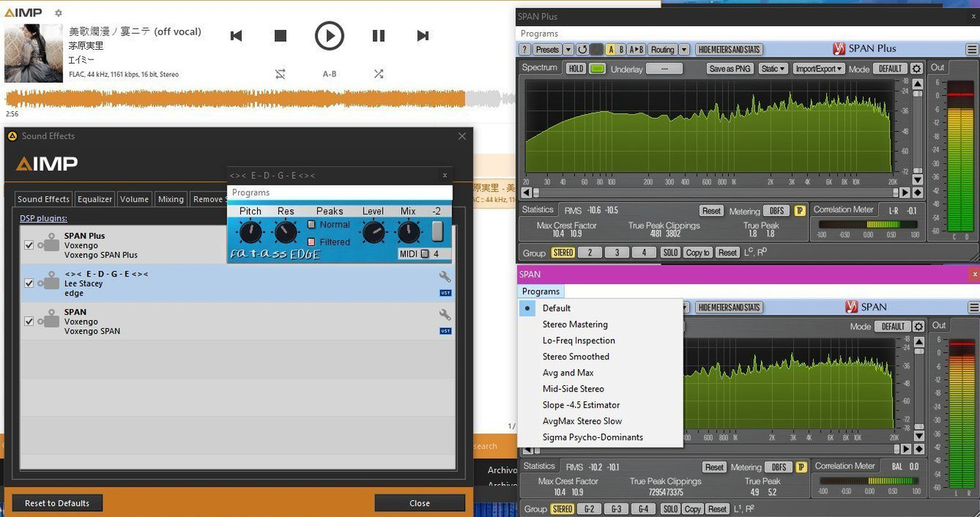Disable E-D-G-E plugin checkbox
Viewport: 980px width, 517px height.
pos(29,283)
